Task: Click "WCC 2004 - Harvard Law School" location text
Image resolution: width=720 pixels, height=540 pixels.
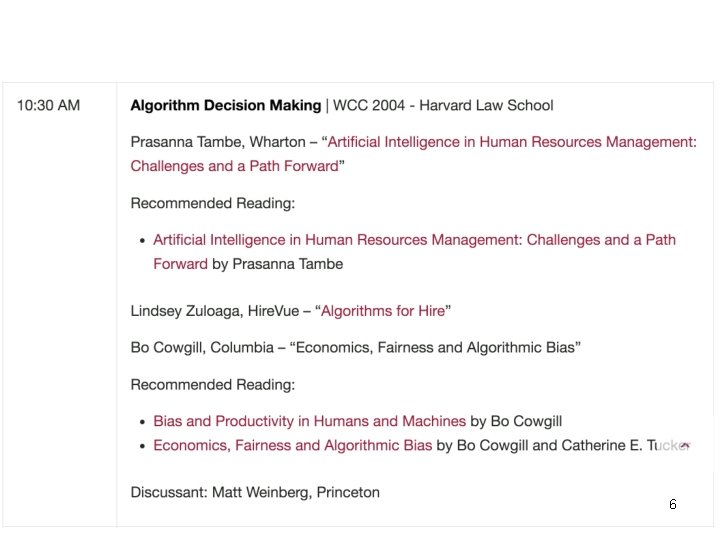Action: pyautogui.click(x=443, y=105)
